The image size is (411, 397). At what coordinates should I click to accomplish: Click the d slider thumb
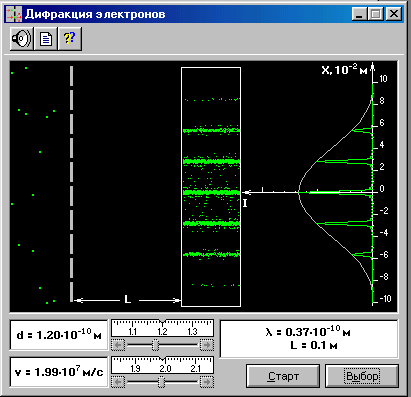pyautogui.click(x=155, y=345)
